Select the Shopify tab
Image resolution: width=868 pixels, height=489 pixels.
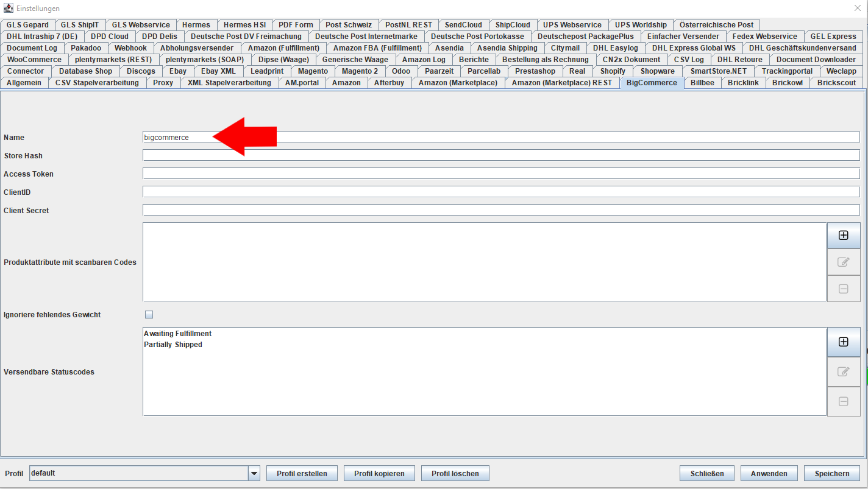pyautogui.click(x=613, y=71)
